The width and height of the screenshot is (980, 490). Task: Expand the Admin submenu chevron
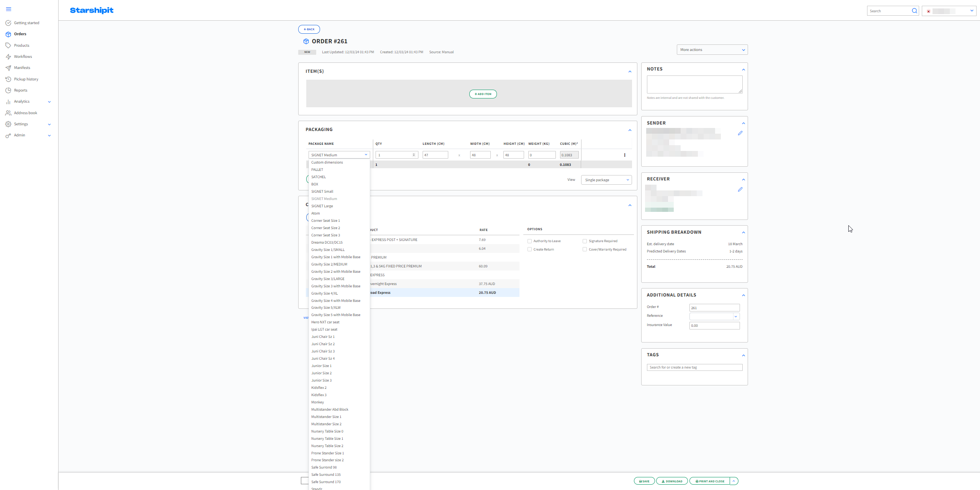49,136
